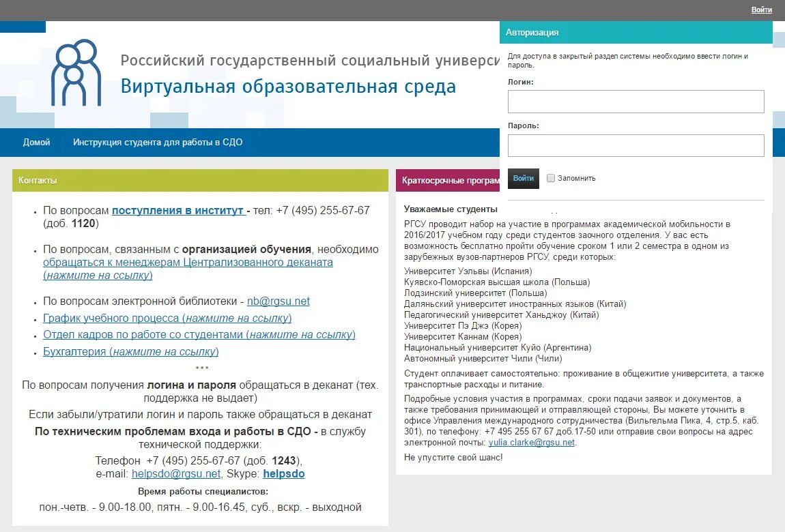Click the Виртуальная образовательная среда title
This screenshot has width=785, height=532.
coord(288,87)
